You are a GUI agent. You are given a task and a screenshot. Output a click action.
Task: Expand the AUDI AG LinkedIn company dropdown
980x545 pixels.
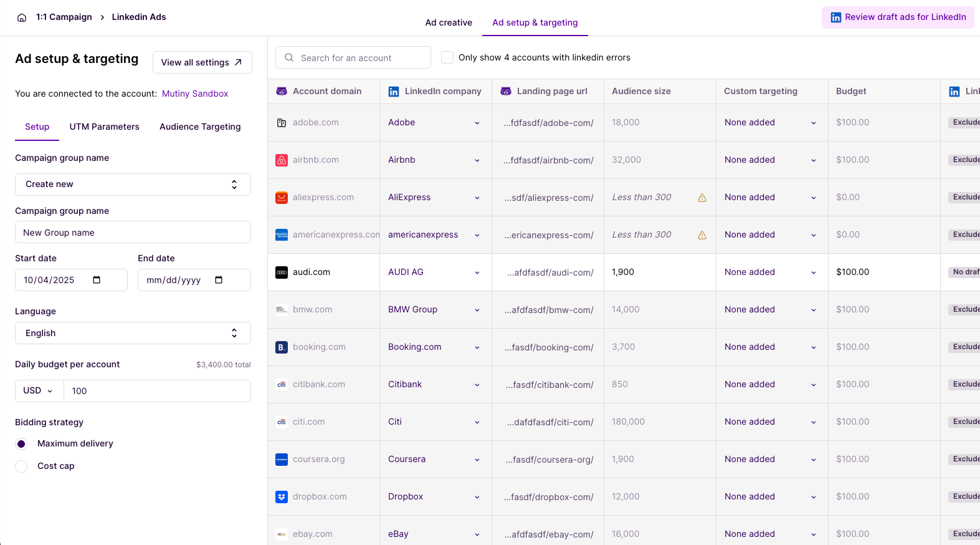coord(477,272)
